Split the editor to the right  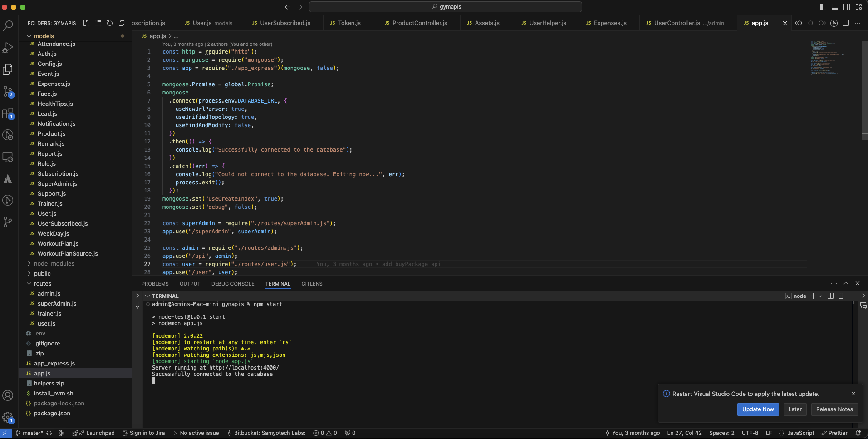846,23
